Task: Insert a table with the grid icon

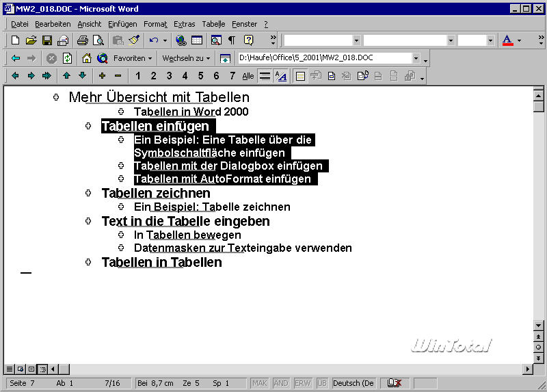Action: [197, 40]
